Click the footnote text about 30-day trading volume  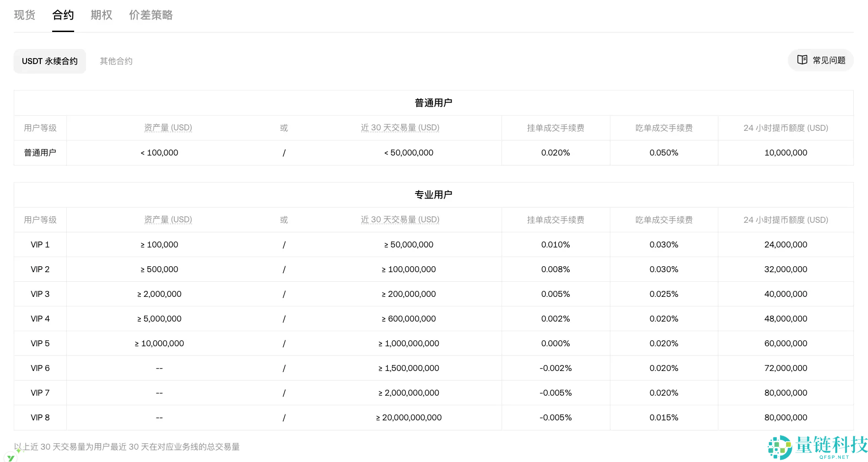pyautogui.click(x=127, y=447)
